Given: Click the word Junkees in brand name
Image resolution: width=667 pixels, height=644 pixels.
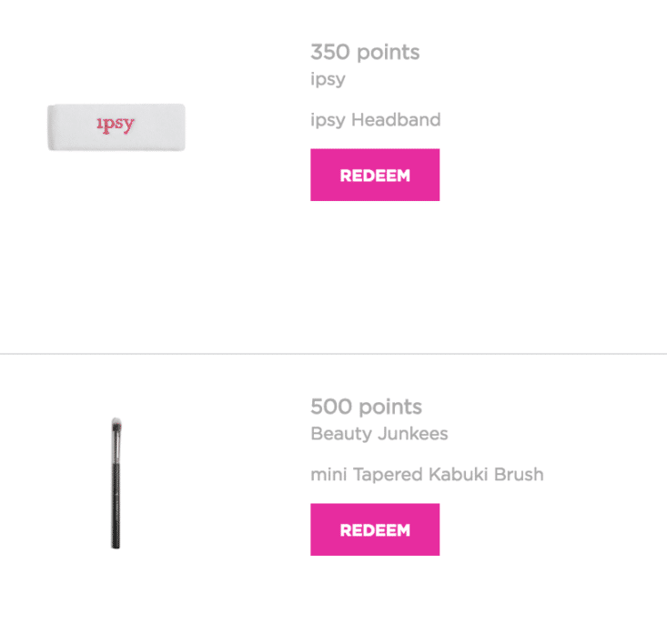Looking at the screenshot, I should (x=413, y=434).
